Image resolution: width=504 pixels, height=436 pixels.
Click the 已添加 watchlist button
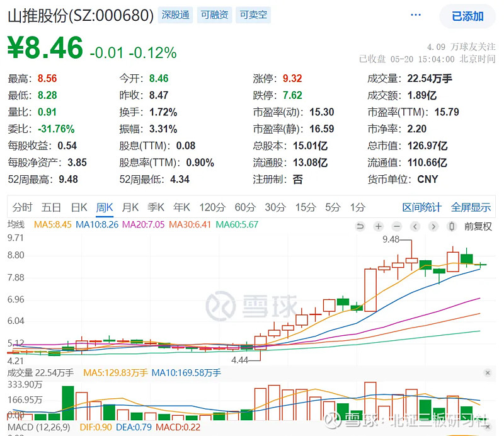(467, 16)
